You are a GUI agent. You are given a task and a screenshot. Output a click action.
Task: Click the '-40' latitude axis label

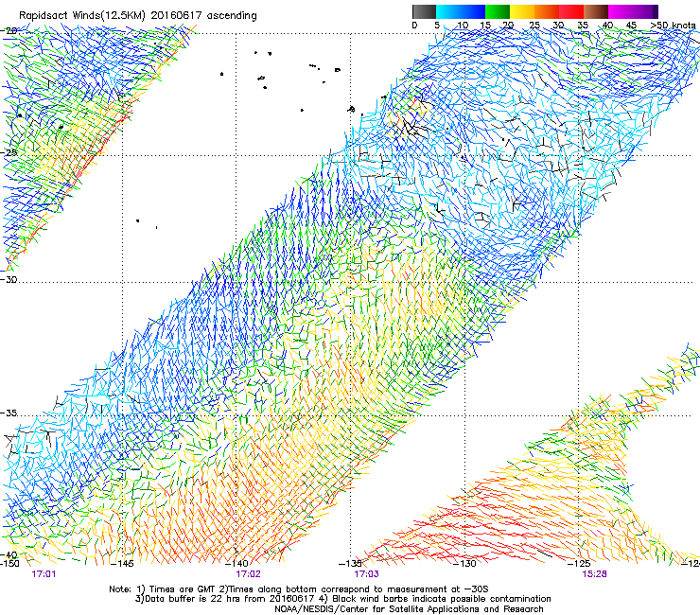9,554
